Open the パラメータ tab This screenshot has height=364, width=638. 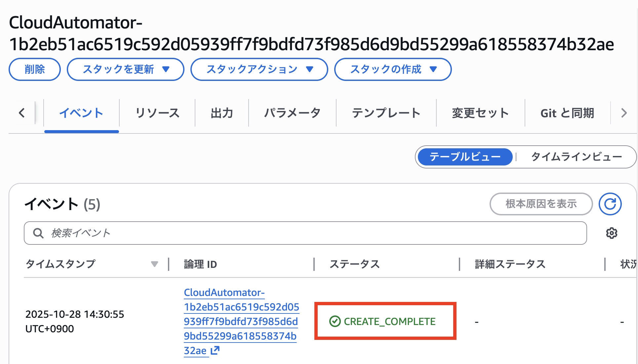292,113
